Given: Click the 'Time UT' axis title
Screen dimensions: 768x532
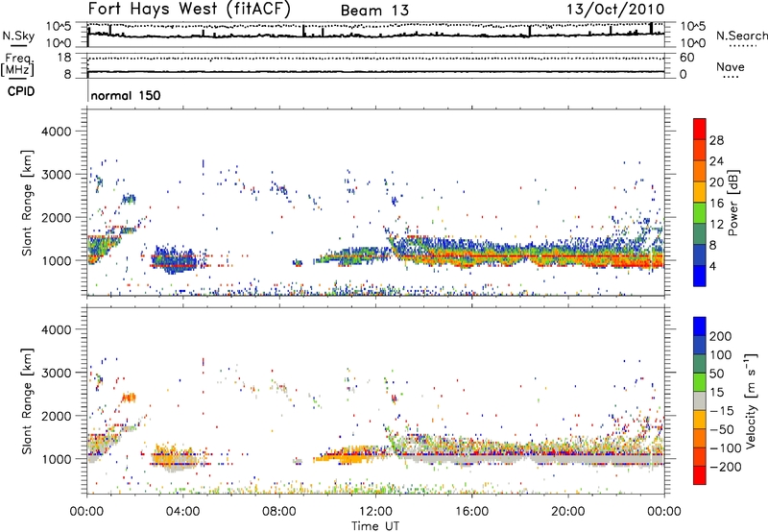Looking at the screenshot, I should point(375,526).
